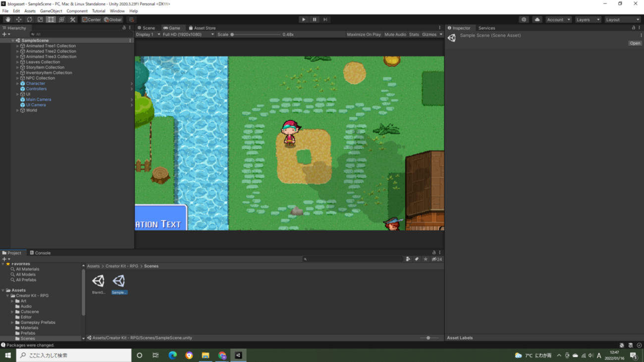Toggle the Center pivot button

pyautogui.click(x=91, y=20)
